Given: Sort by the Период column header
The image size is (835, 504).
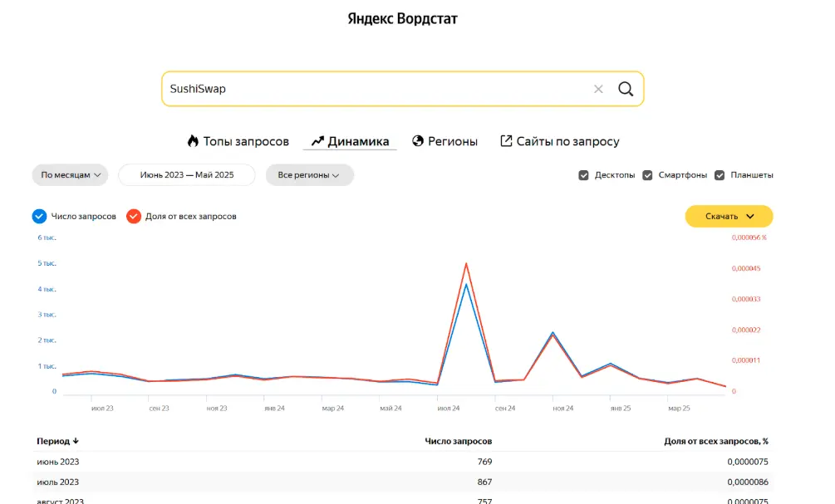Looking at the screenshot, I should point(57,441).
